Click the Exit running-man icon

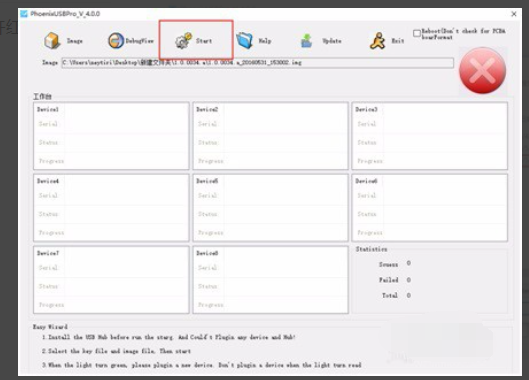[378, 41]
